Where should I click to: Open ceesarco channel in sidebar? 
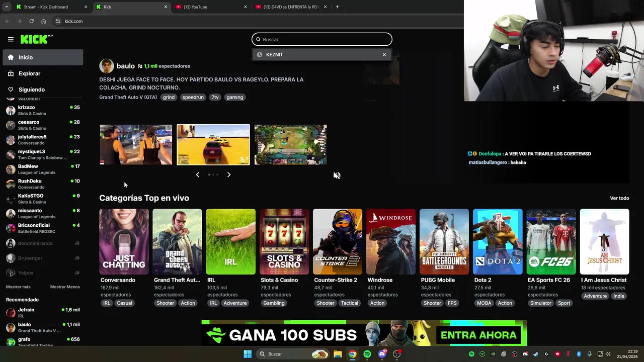[x=43, y=125]
